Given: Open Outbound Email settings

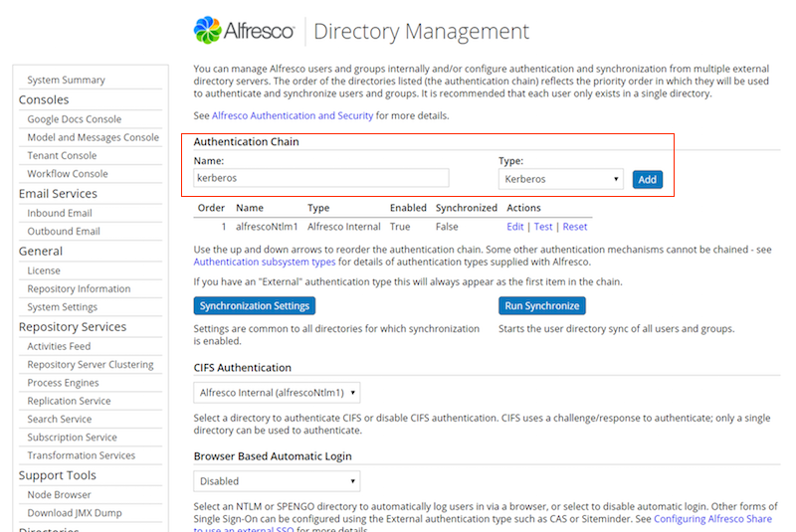Looking at the screenshot, I should click(x=64, y=232).
